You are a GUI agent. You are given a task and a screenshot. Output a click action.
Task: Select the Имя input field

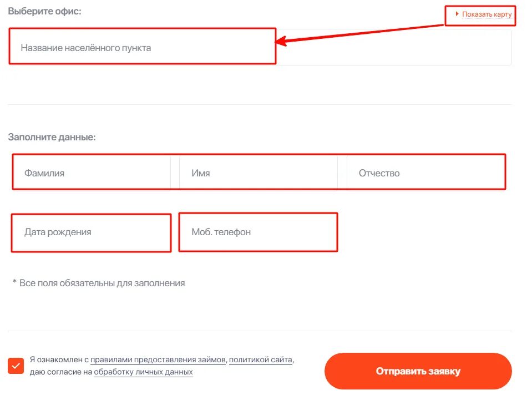pyautogui.click(x=258, y=173)
